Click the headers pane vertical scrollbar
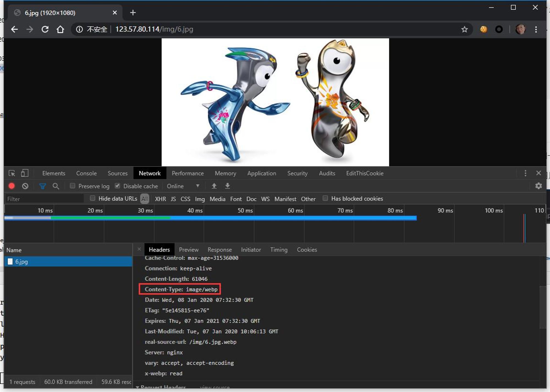 [x=543, y=307]
